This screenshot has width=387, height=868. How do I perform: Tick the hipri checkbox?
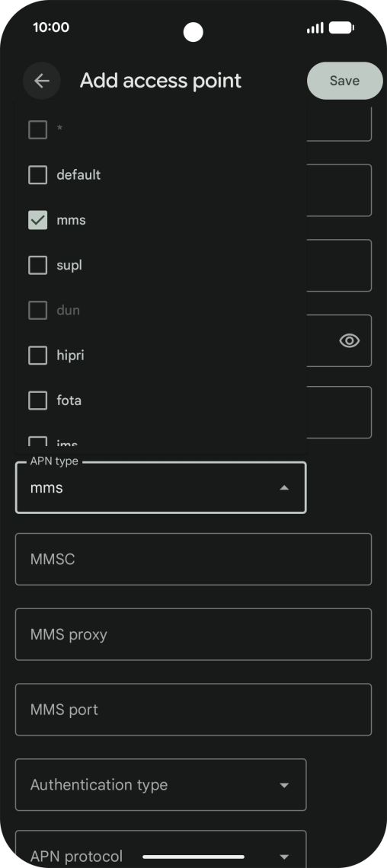point(37,356)
